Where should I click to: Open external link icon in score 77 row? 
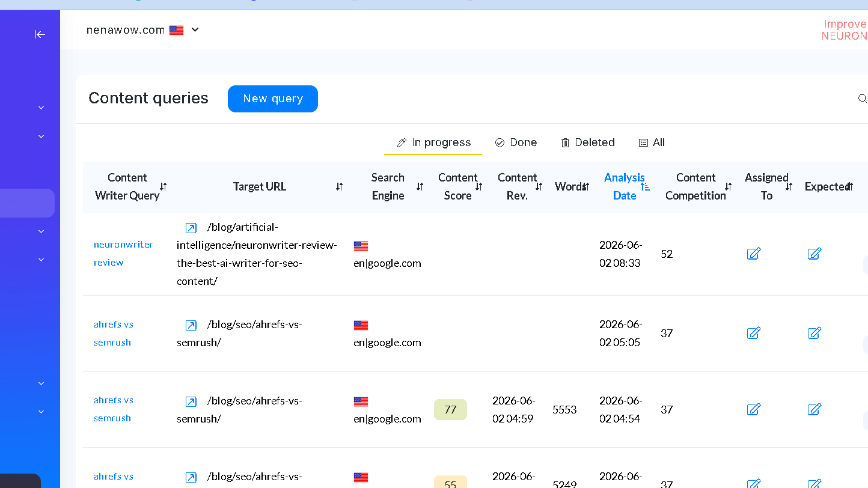pyautogui.click(x=191, y=401)
